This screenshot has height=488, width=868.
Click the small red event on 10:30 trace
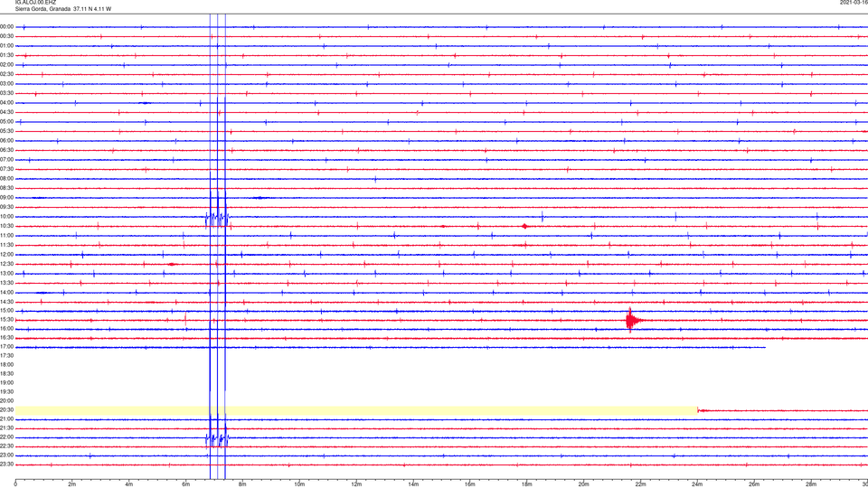(524, 226)
